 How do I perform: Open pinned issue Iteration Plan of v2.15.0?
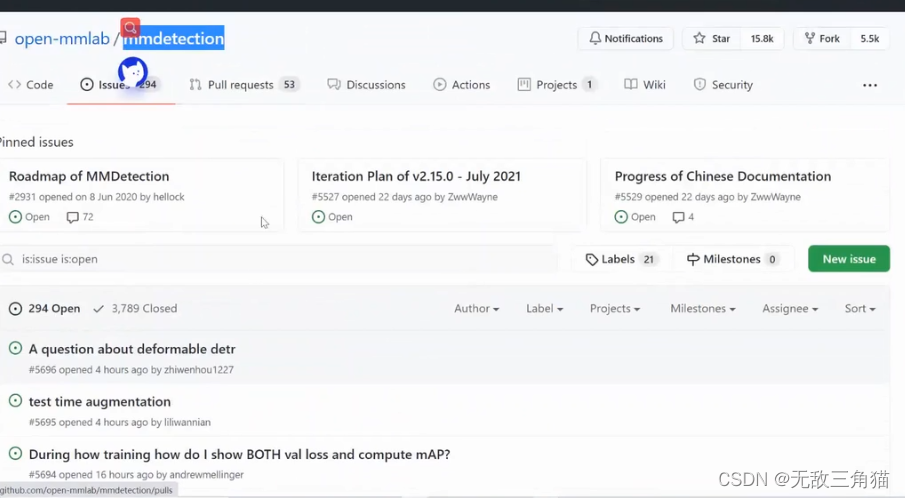(x=416, y=176)
